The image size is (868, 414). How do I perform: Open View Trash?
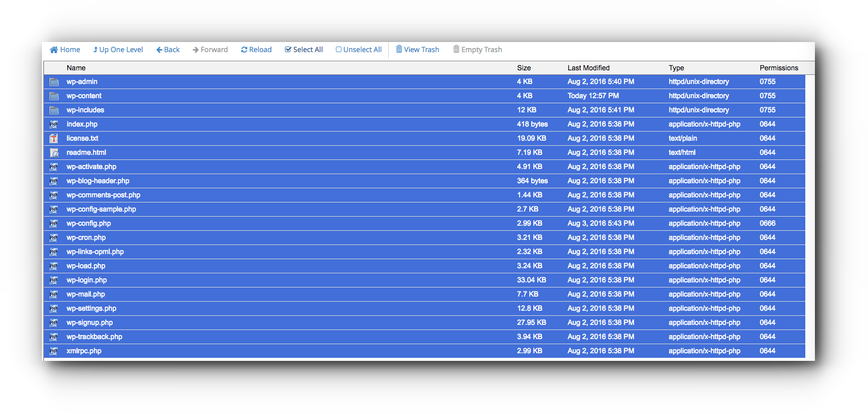(x=418, y=50)
